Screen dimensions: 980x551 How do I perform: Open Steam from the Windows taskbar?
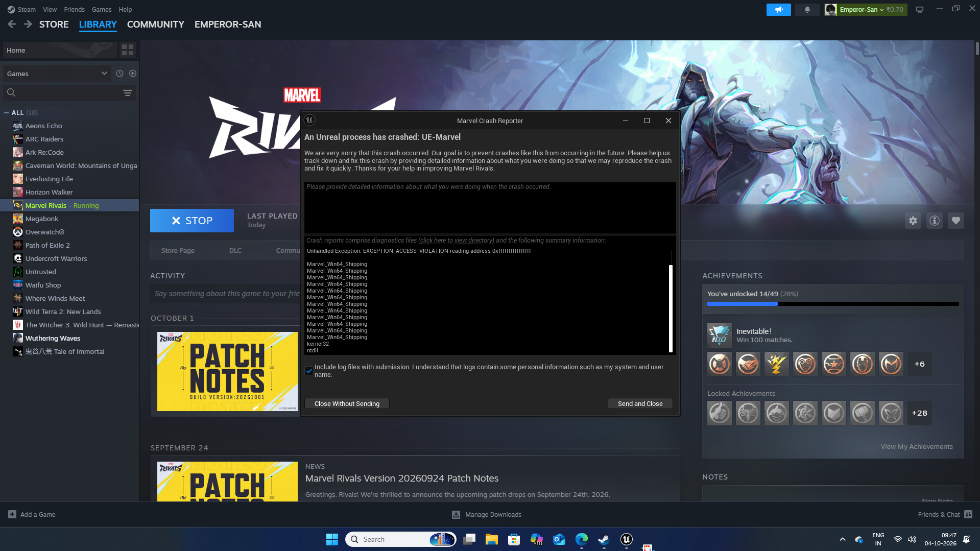tap(604, 539)
